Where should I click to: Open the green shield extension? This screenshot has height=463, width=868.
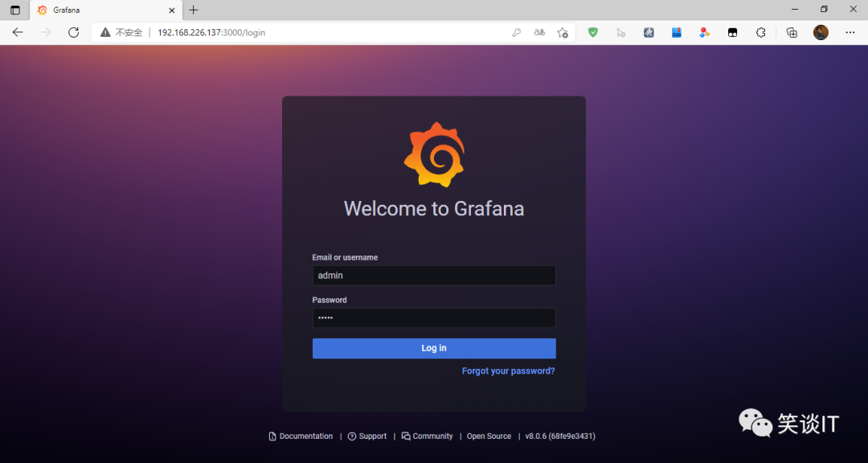point(593,33)
